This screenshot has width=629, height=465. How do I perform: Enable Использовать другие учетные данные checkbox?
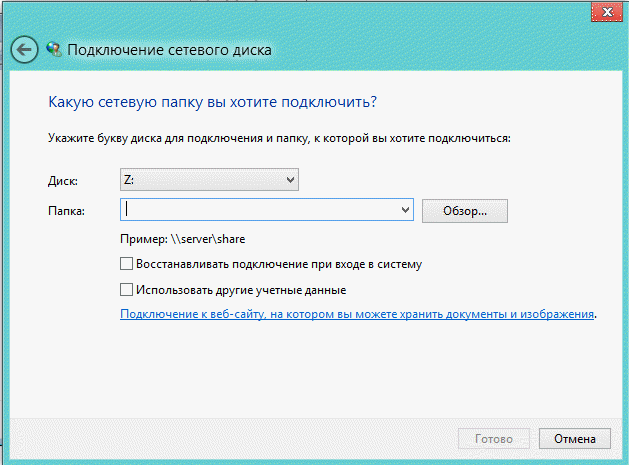click(x=126, y=290)
